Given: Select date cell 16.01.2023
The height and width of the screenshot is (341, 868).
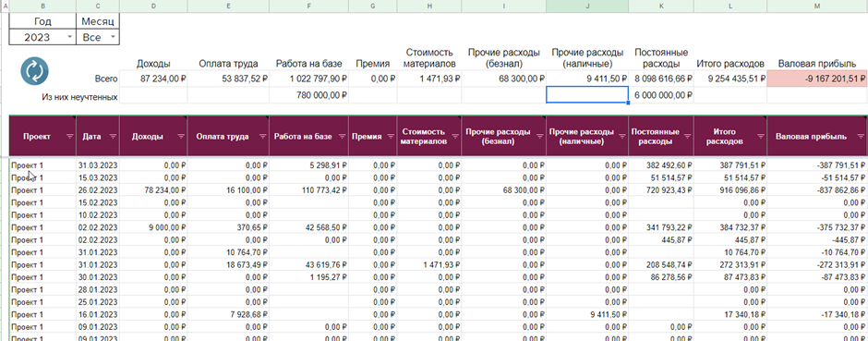Looking at the screenshot, I should coord(98,314).
